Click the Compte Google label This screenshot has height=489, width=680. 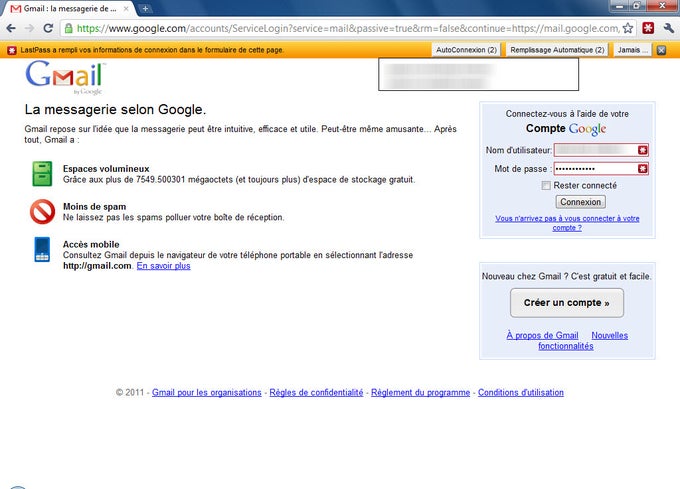coord(566,129)
